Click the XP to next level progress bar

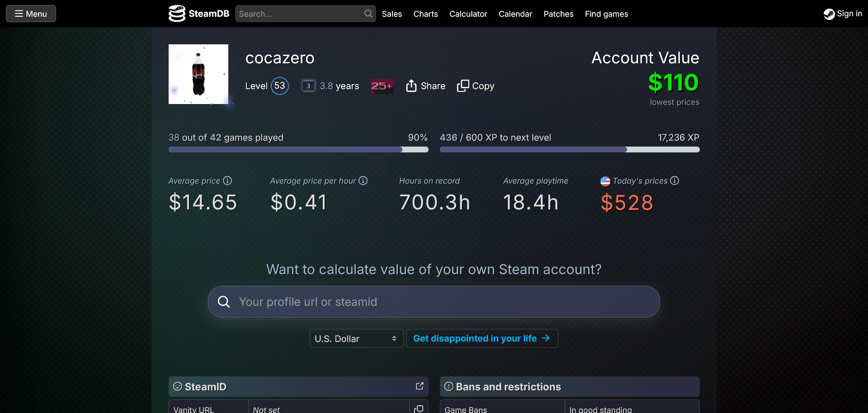(x=570, y=149)
